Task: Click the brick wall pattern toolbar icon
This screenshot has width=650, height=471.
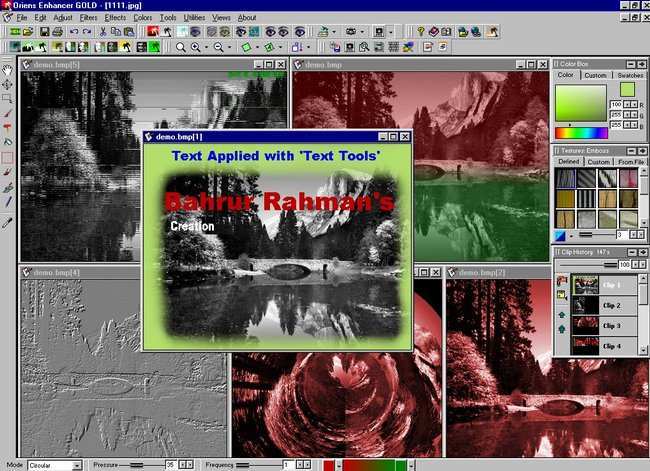Action: pos(393,47)
